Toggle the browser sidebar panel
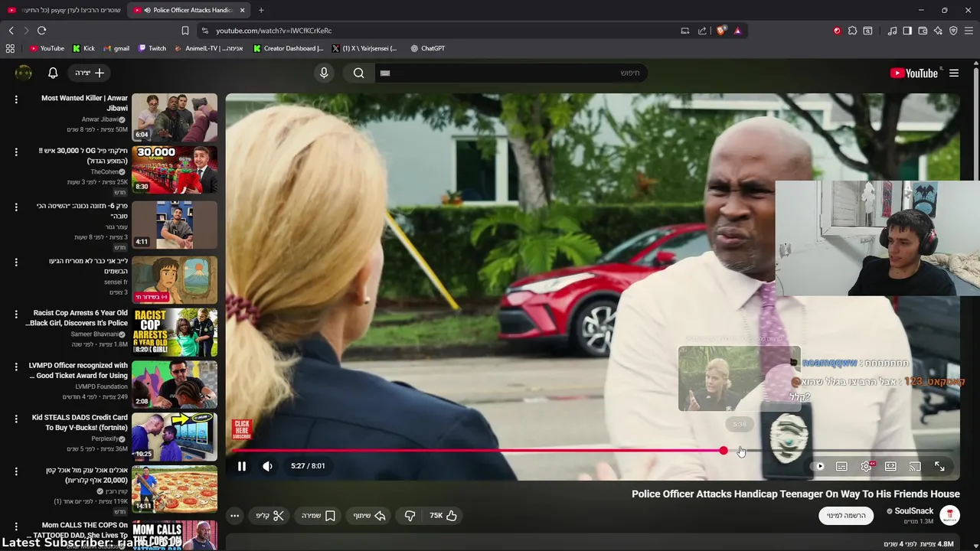The width and height of the screenshot is (980, 551). click(x=907, y=31)
